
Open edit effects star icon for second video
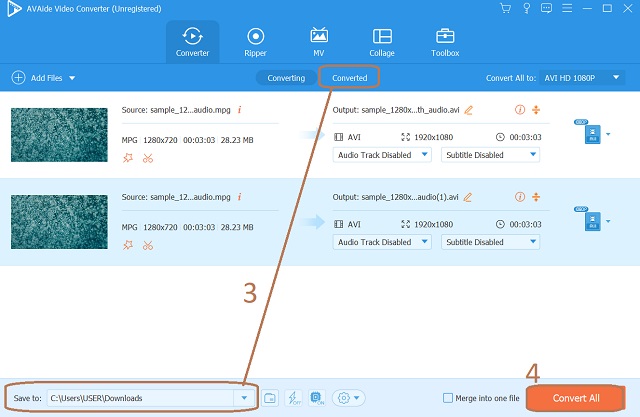click(x=128, y=245)
